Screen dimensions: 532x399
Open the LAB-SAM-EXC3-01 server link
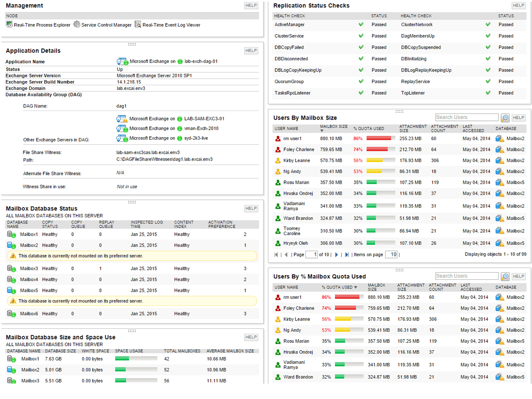[x=204, y=119]
